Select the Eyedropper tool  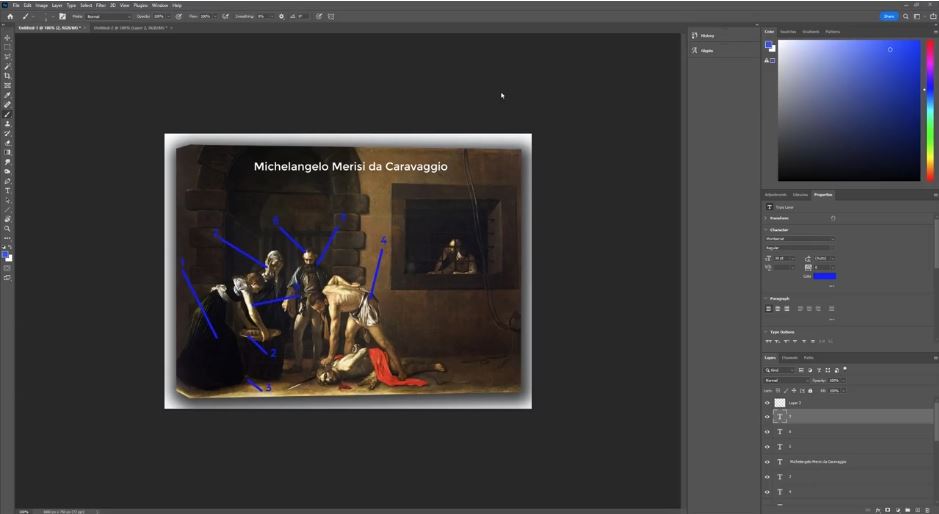(x=8, y=95)
